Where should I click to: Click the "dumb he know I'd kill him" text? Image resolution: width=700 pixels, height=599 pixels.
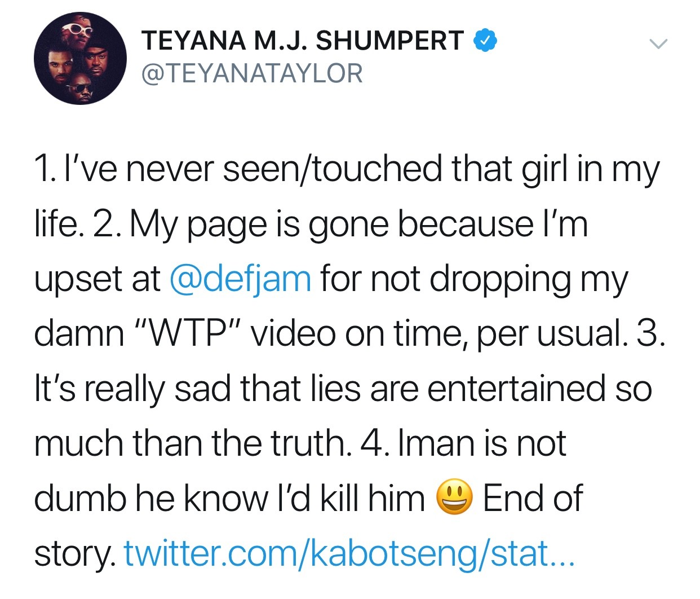(229, 498)
